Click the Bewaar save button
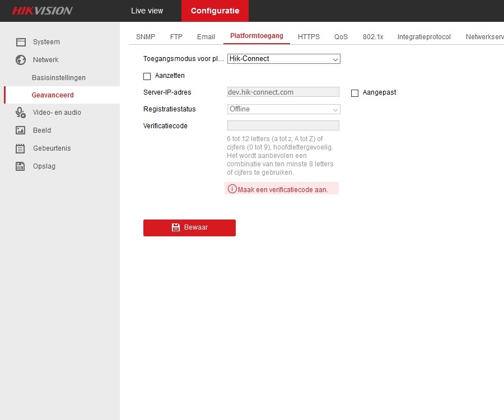 (x=189, y=228)
